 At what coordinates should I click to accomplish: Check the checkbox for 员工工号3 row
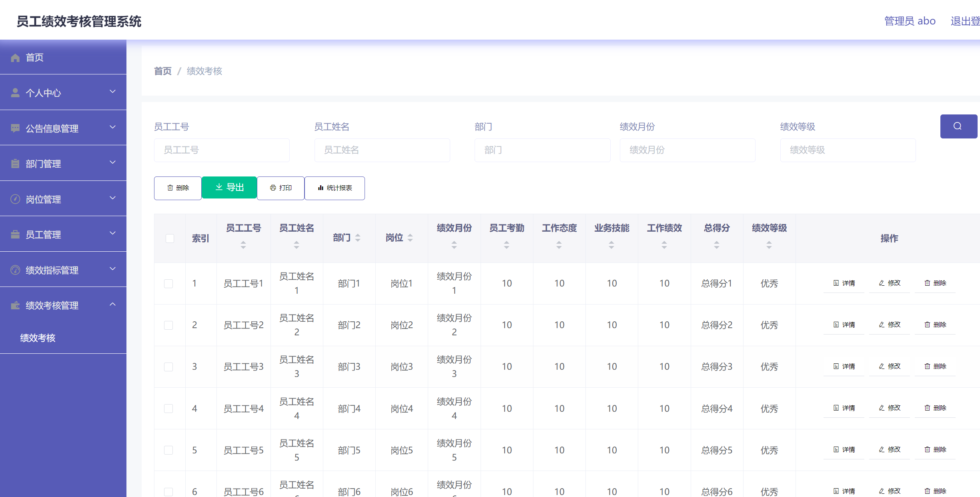[x=168, y=367]
